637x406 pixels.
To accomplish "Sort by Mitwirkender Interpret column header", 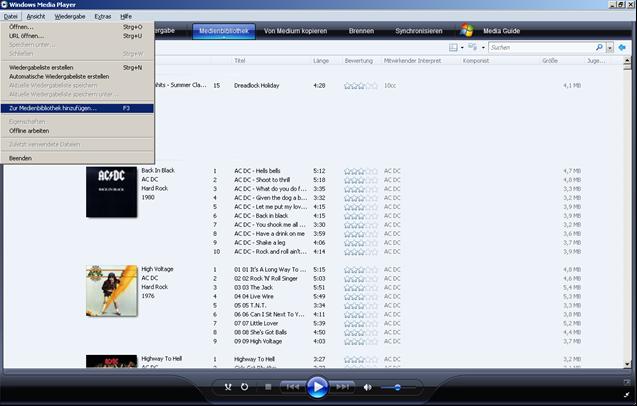I will (412, 61).
